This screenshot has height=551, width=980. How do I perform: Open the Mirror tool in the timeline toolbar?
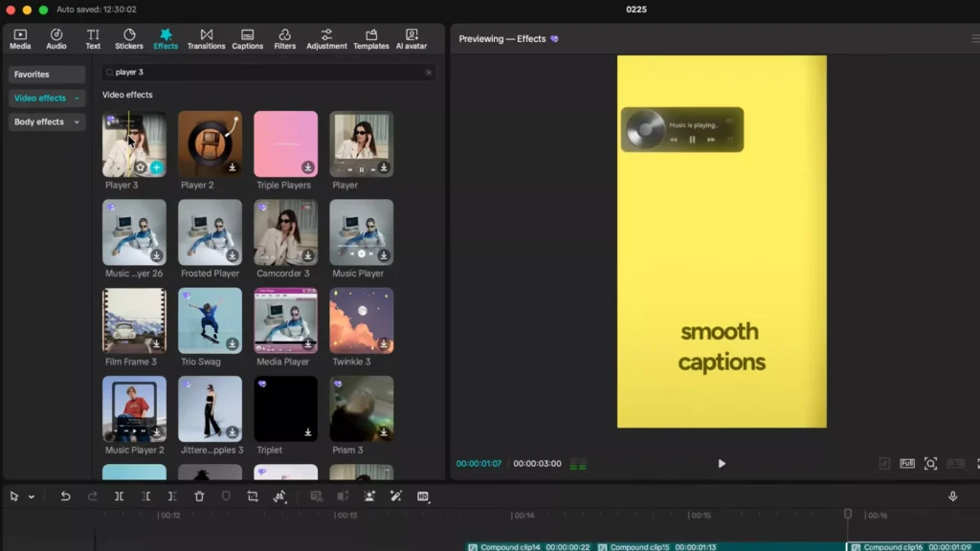pos(280,496)
